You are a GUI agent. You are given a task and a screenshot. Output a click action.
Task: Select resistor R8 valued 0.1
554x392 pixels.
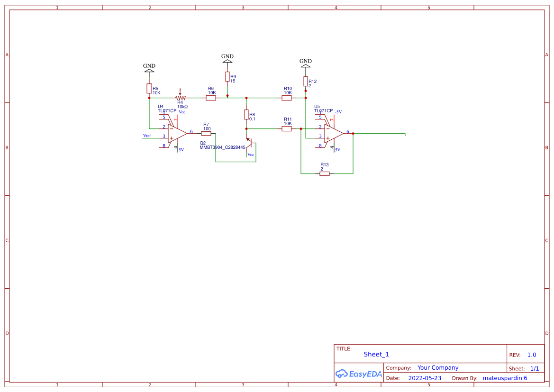coord(247,115)
